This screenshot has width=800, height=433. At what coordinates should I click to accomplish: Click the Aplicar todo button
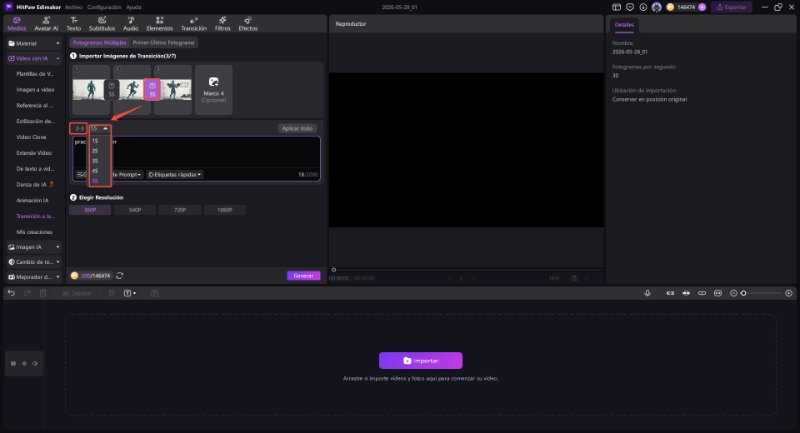pos(297,129)
